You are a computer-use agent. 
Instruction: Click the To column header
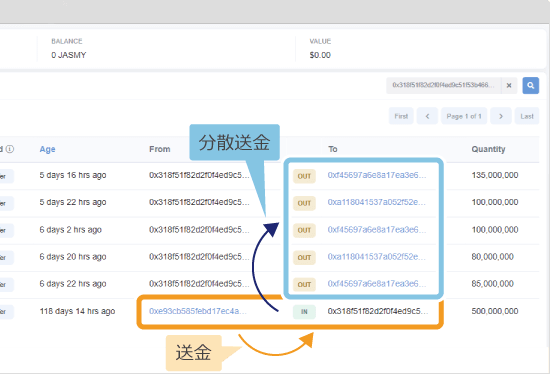(333, 149)
